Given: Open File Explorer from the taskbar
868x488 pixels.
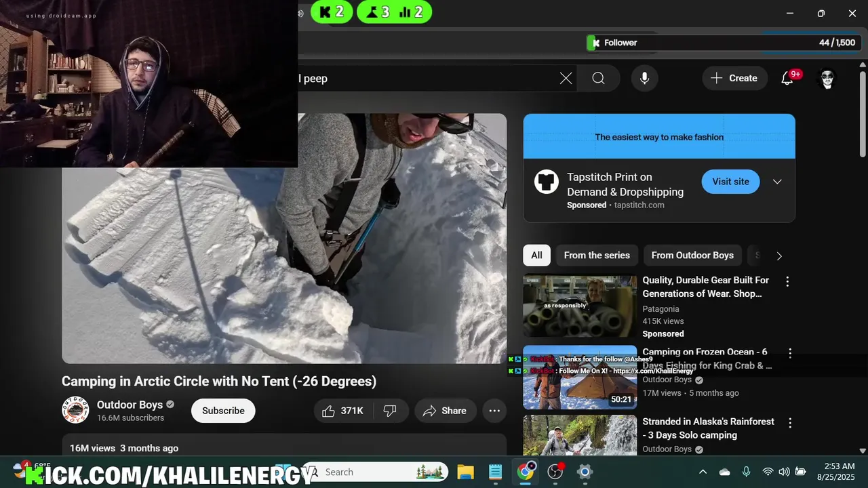Looking at the screenshot, I should click(465, 472).
